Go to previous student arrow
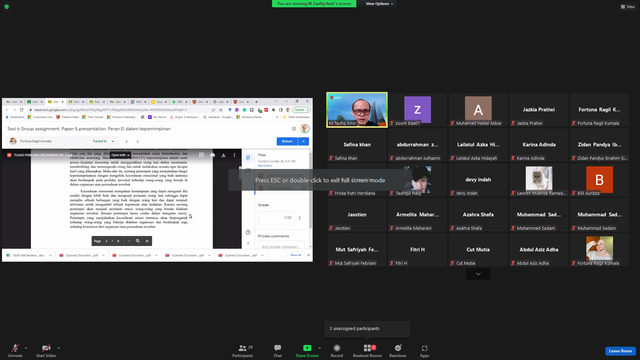The height and width of the screenshot is (360, 640). coord(127,141)
